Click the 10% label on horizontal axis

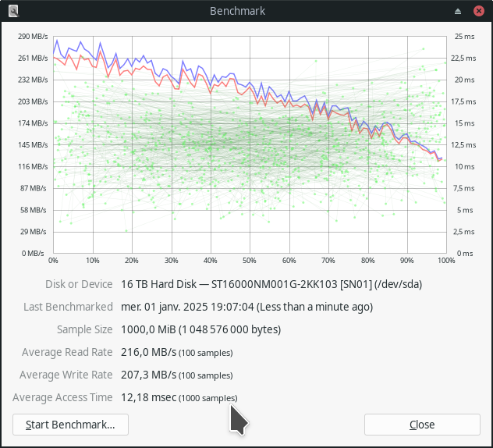click(92, 261)
